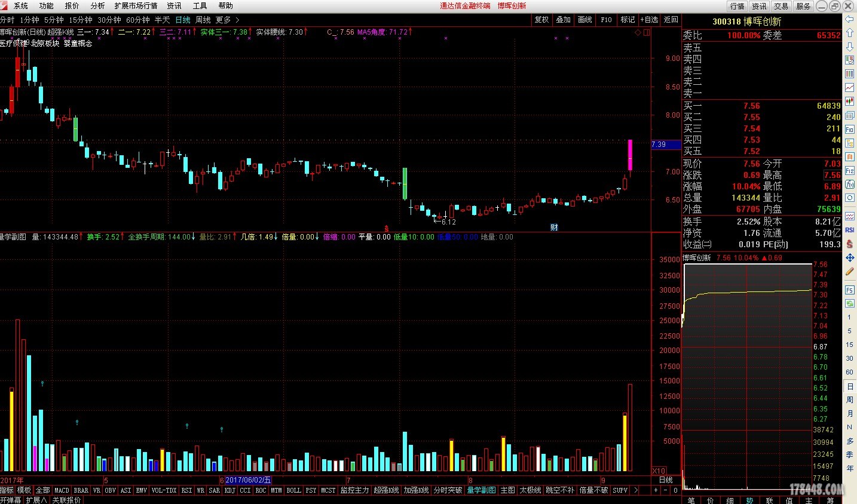Click the zoom in plus button below chart
The image size is (857, 504).
pos(656,490)
